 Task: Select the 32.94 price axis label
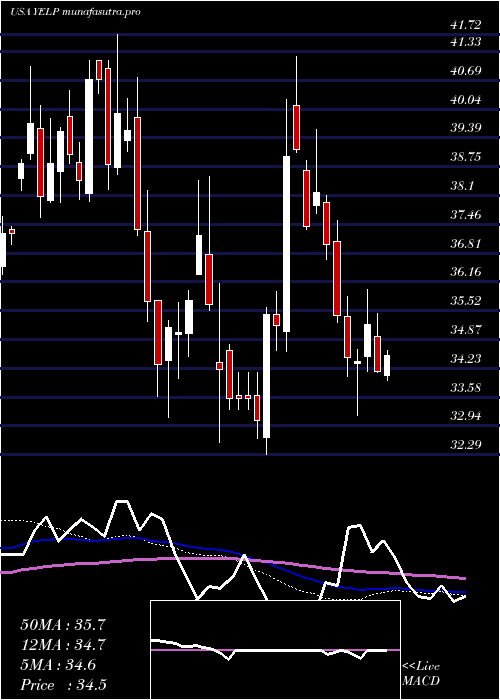(467, 416)
